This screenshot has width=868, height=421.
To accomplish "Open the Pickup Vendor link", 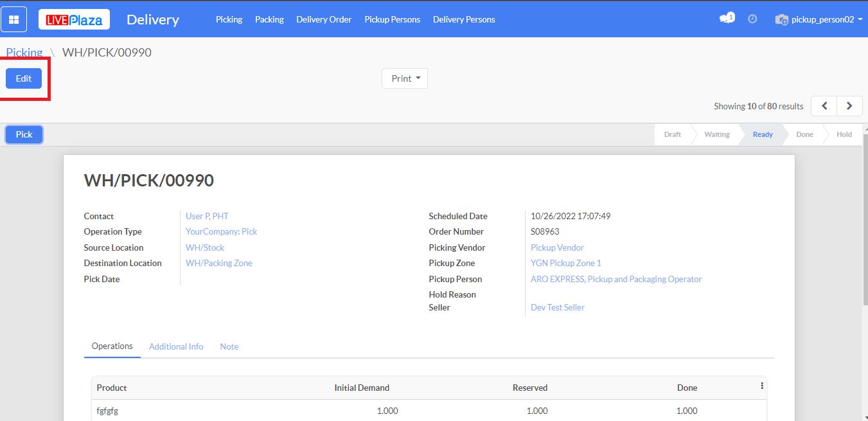I will [557, 247].
